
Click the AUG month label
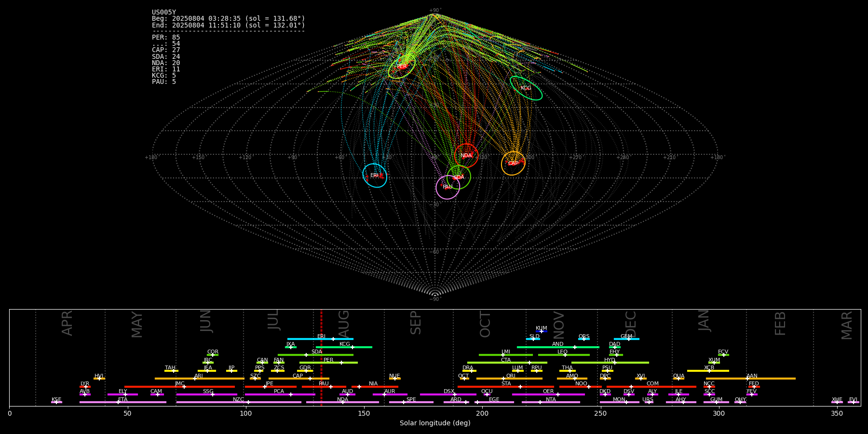pyautogui.click(x=344, y=324)
